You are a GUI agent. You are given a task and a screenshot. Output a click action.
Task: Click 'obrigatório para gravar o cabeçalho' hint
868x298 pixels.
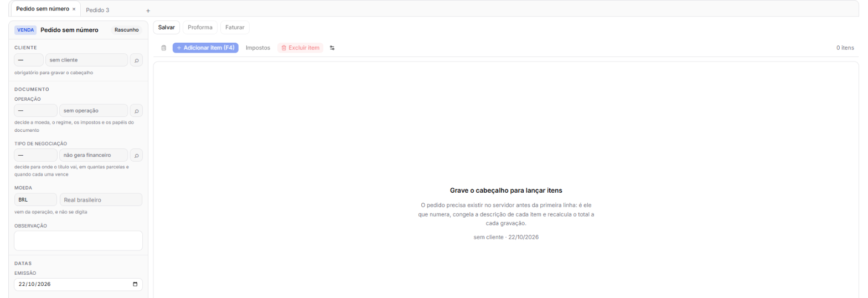tap(54, 73)
